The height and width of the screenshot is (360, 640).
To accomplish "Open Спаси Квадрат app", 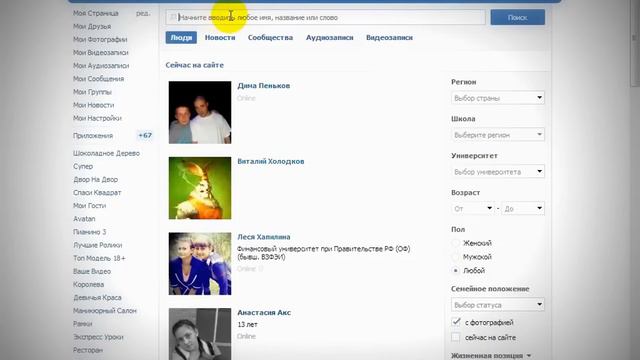I will pyautogui.click(x=97, y=192).
